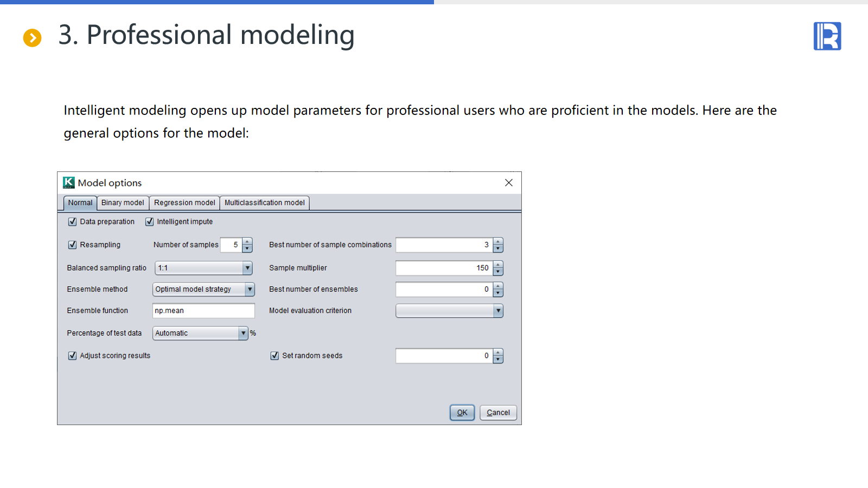This screenshot has width=868, height=488.
Task: Toggle the Intelligent impute checkbox
Action: [150, 222]
